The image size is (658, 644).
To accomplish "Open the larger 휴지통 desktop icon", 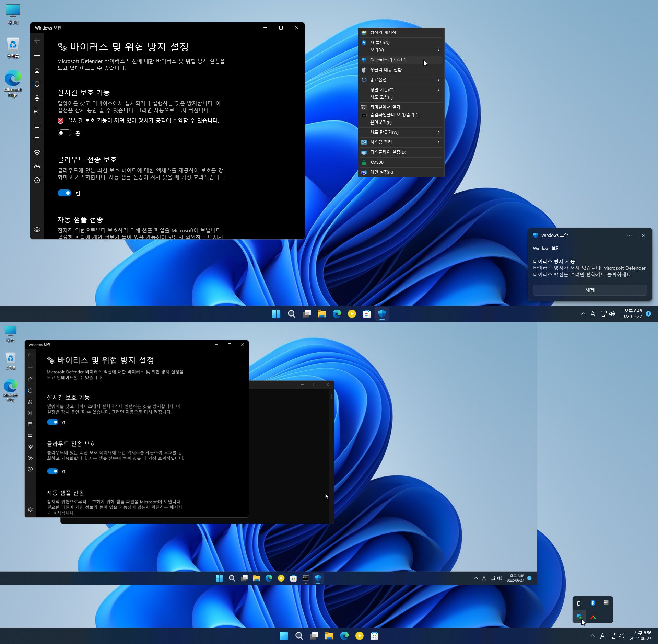I will (13, 48).
